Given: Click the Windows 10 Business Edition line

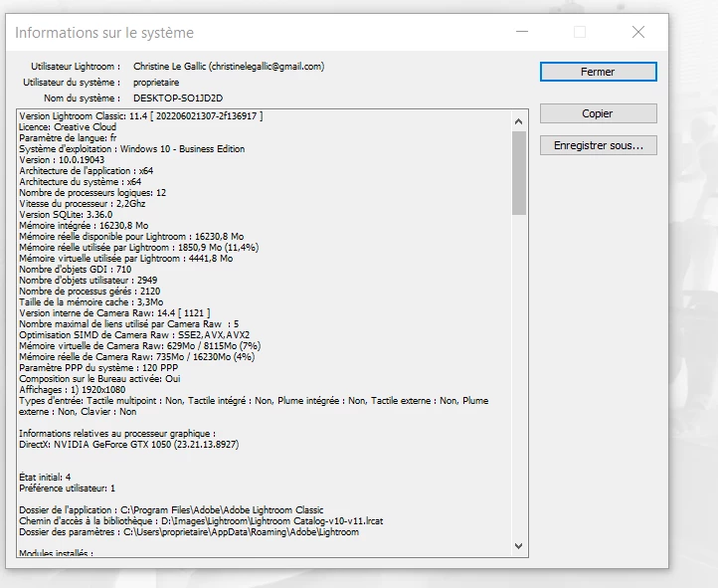Looking at the screenshot, I should pyautogui.click(x=132, y=149).
